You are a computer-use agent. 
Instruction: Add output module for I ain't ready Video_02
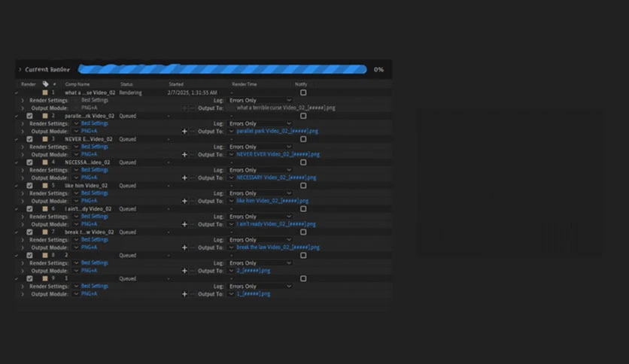184,224
